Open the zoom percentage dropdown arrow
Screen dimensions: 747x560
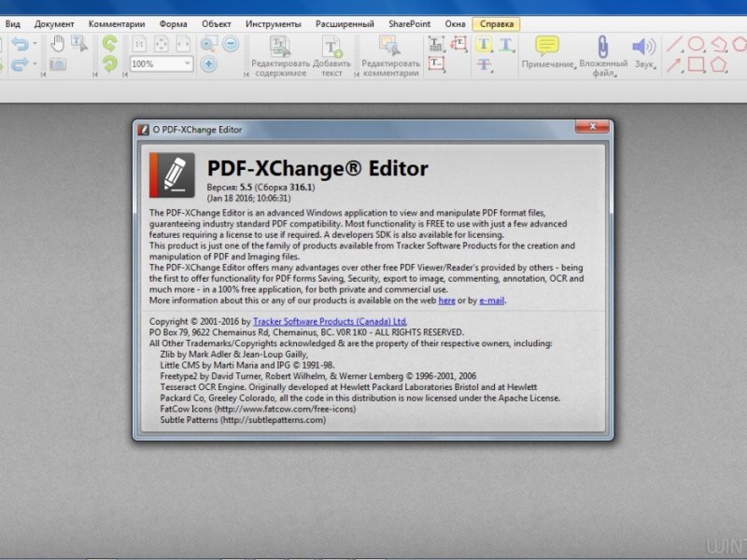(x=188, y=63)
